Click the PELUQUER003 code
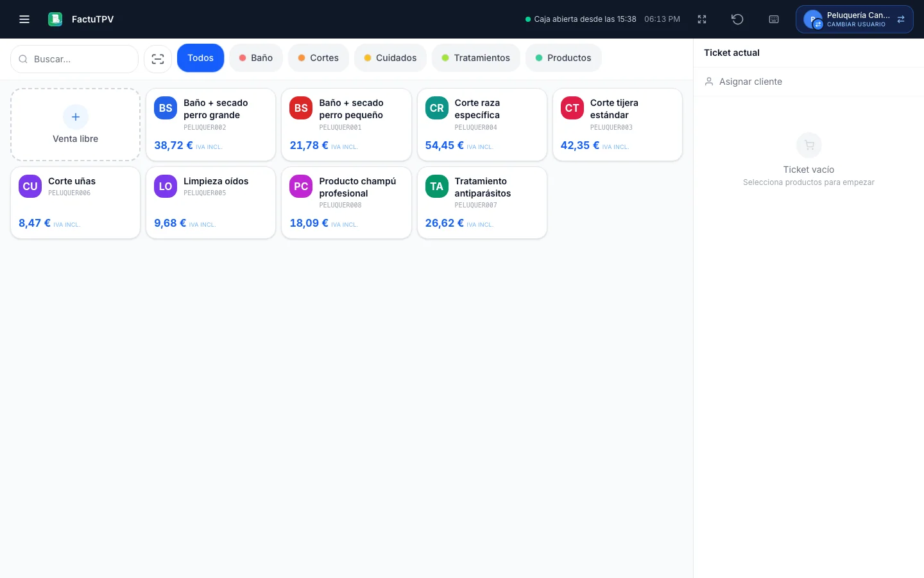This screenshot has height=578, width=924. [x=612, y=127]
